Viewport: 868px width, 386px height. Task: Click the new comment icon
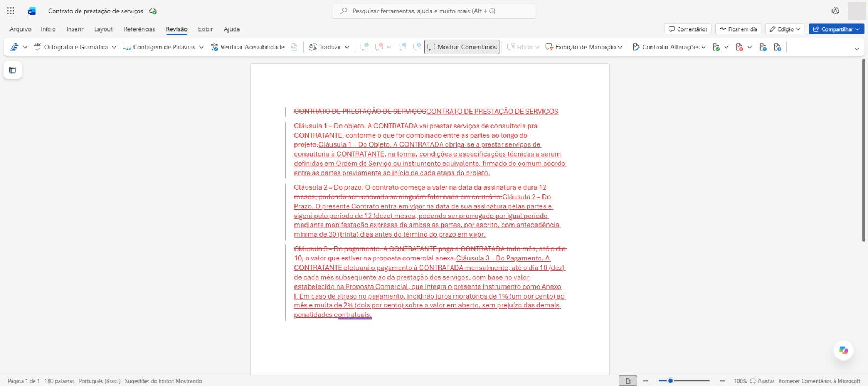click(x=364, y=47)
